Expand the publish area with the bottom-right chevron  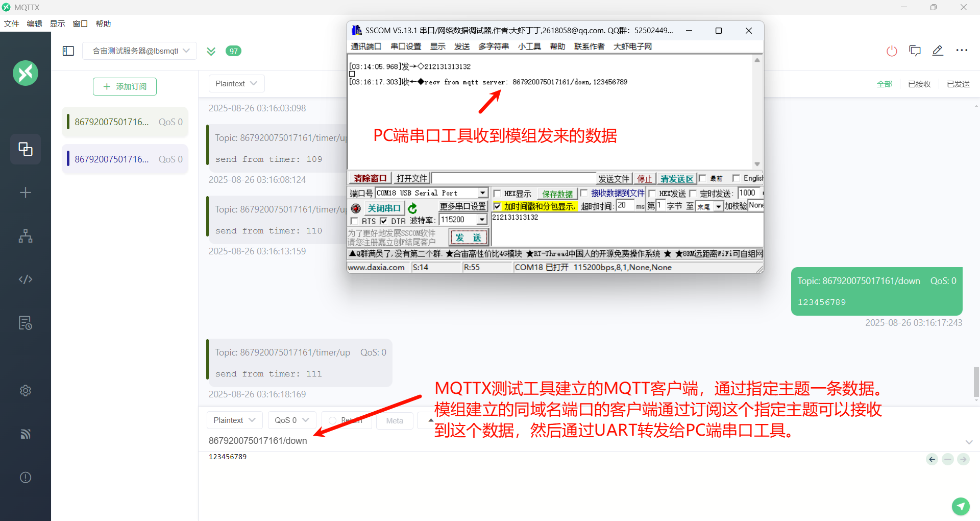[x=969, y=442]
